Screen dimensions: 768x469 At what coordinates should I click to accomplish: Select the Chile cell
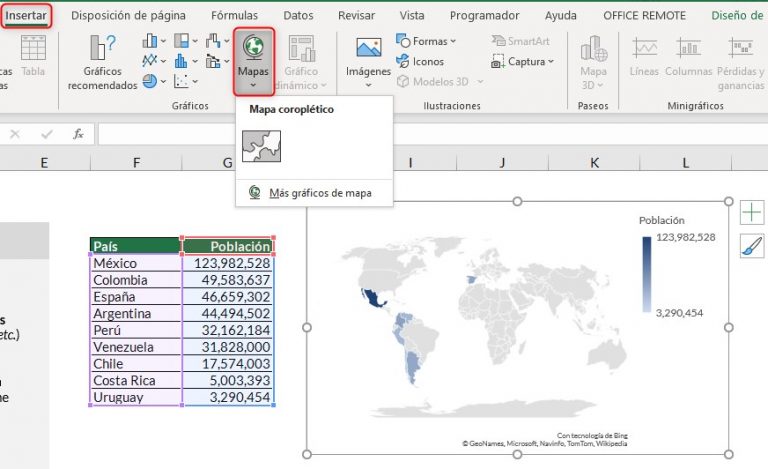(x=136, y=364)
